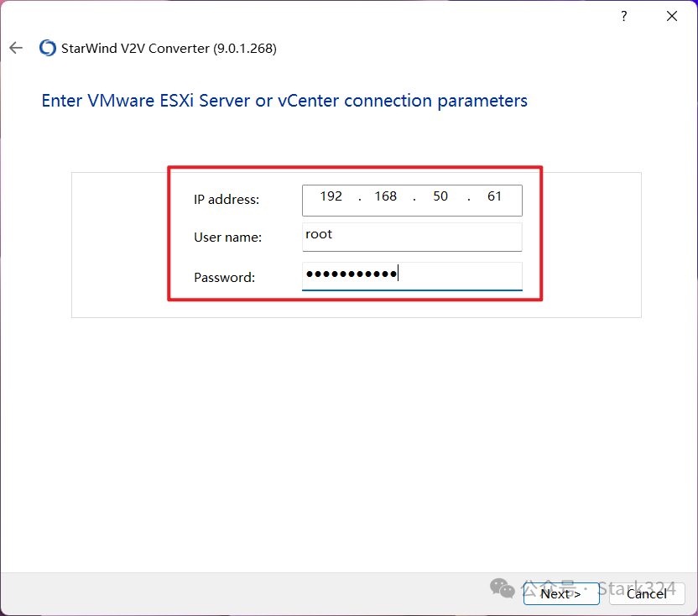The height and width of the screenshot is (616, 698).
Task: Click the User name label
Action: pyautogui.click(x=227, y=238)
